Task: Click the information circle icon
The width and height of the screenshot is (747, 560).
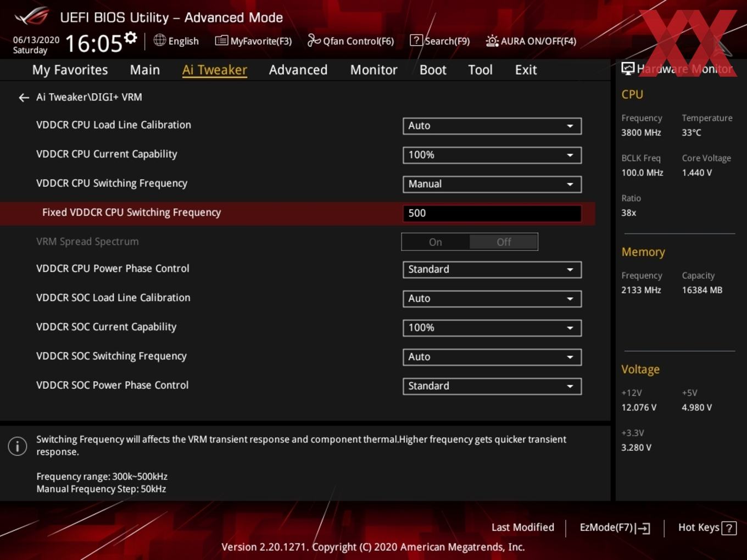Action: pyautogui.click(x=18, y=446)
